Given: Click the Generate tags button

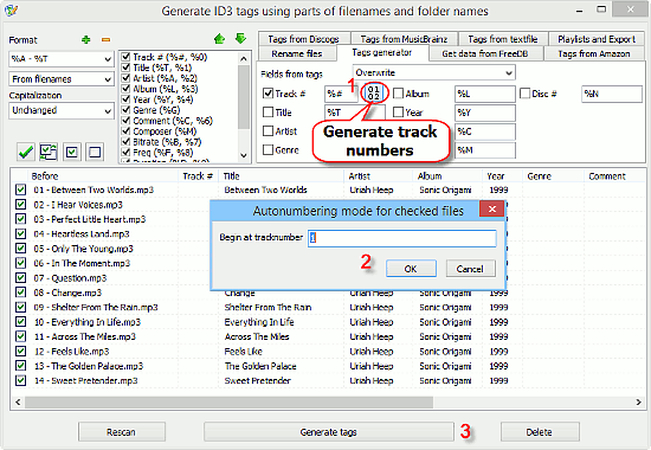Looking at the screenshot, I should tap(327, 432).
